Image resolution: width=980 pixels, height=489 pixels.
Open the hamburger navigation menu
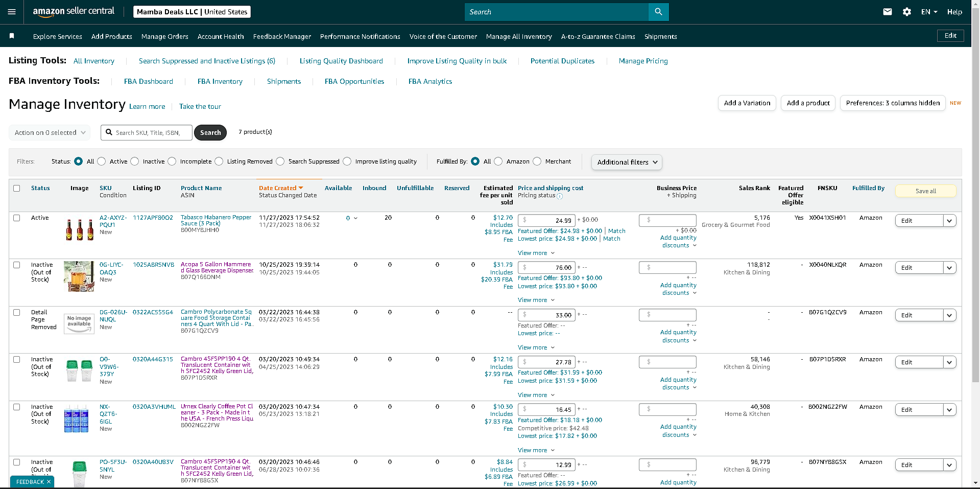tap(12, 12)
